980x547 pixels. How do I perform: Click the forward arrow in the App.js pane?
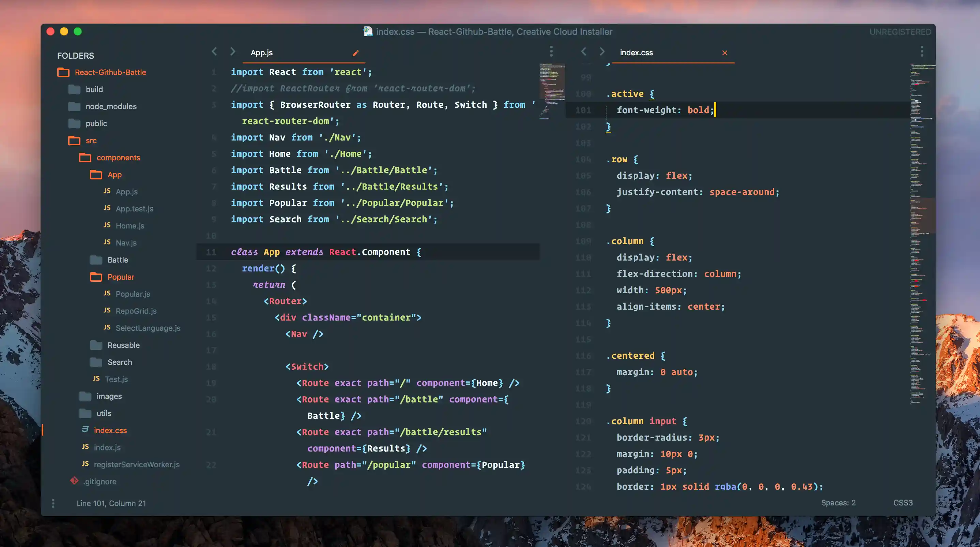coord(232,51)
